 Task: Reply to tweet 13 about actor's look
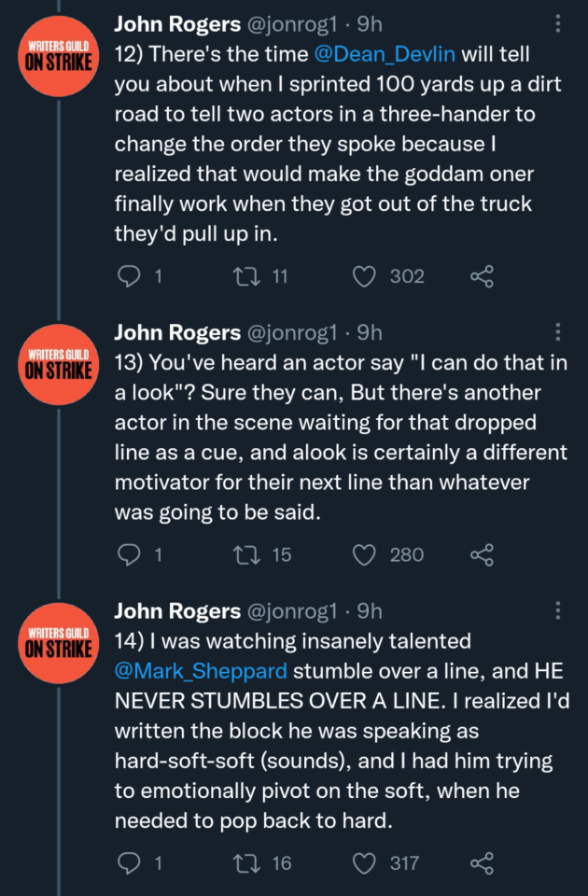coord(130,554)
